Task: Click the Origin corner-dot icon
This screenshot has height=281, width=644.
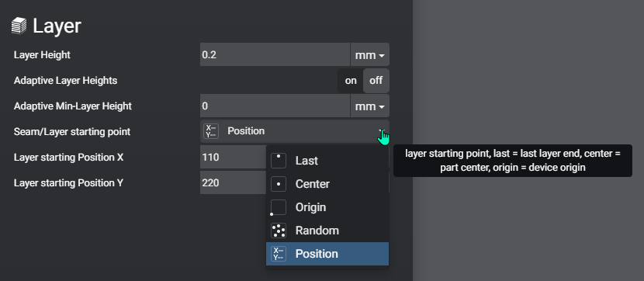Action: coord(278,207)
